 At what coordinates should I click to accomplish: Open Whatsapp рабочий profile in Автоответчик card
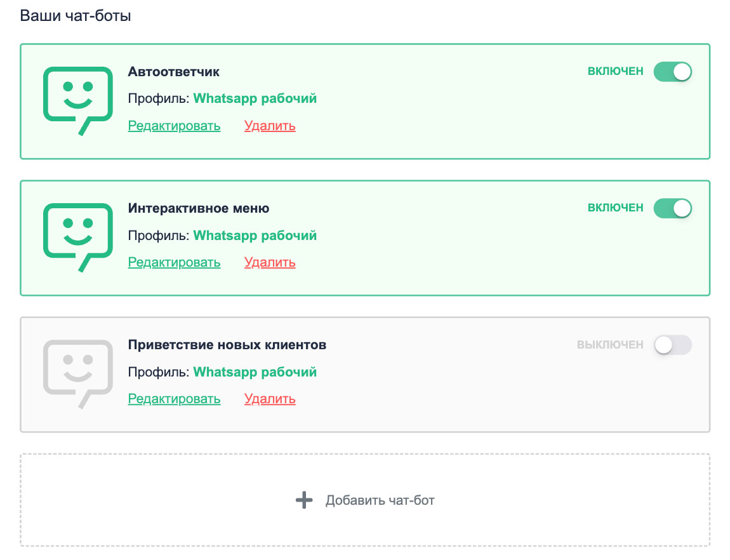(x=255, y=98)
